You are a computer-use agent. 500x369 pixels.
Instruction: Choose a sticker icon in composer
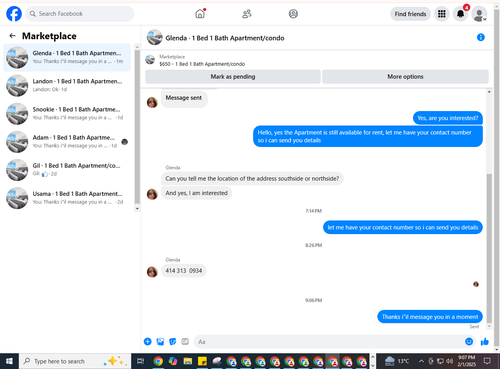[x=173, y=341]
